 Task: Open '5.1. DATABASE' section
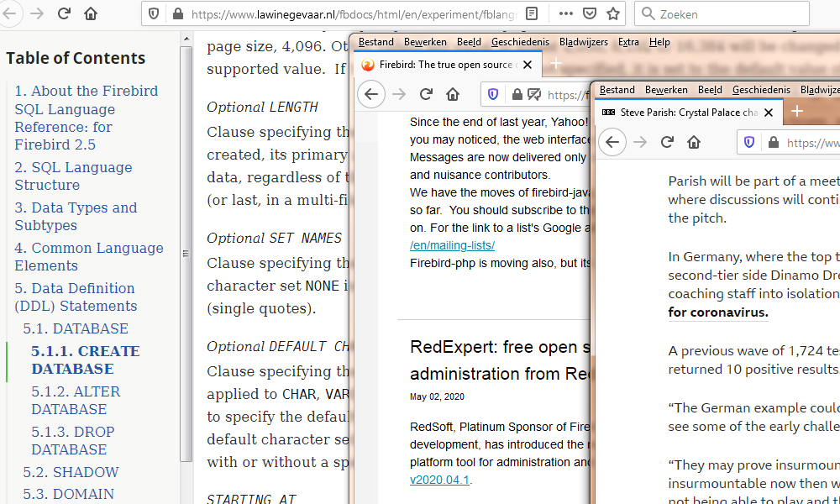point(76,328)
